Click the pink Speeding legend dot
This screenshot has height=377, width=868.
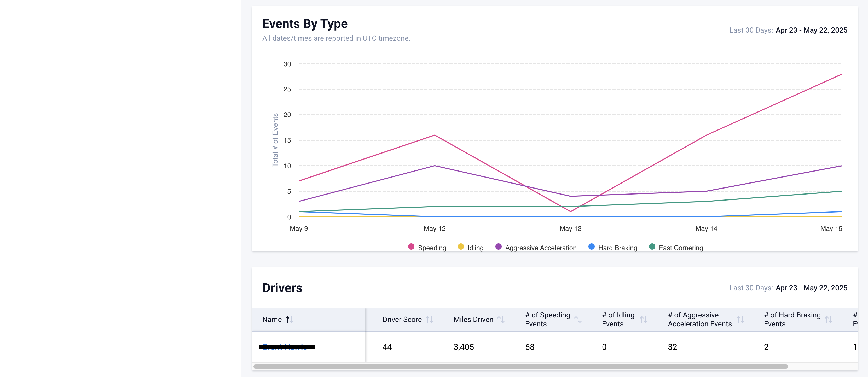pos(411,247)
